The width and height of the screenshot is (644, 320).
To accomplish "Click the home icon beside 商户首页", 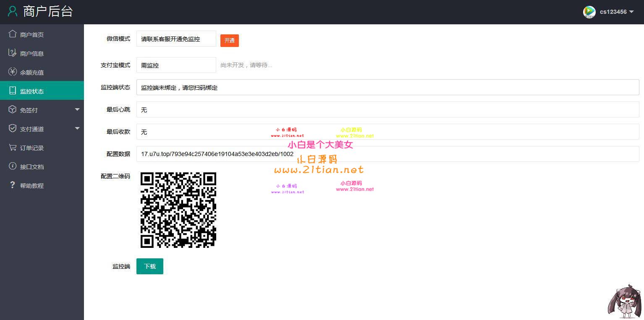I will click(x=13, y=34).
